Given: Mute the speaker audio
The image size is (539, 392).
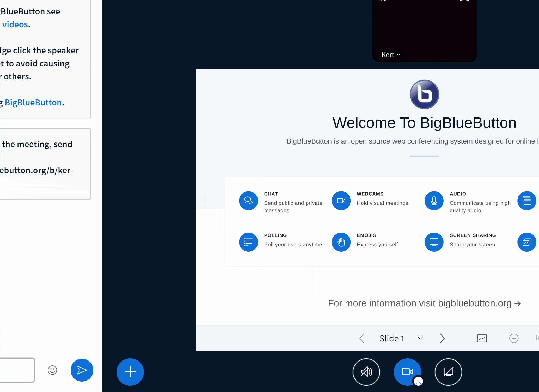Looking at the screenshot, I should coord(366,372).
